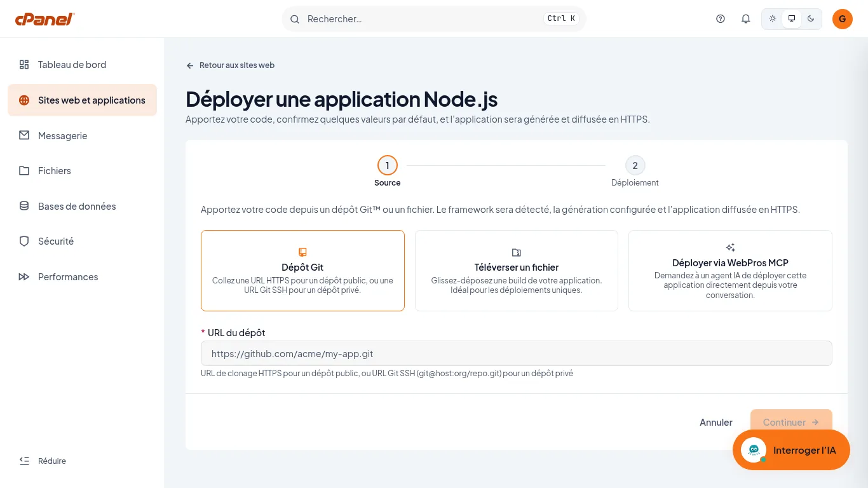Open the help question-mark icon
This screenshot has width=868, height=488.
[x=721, y=19]
